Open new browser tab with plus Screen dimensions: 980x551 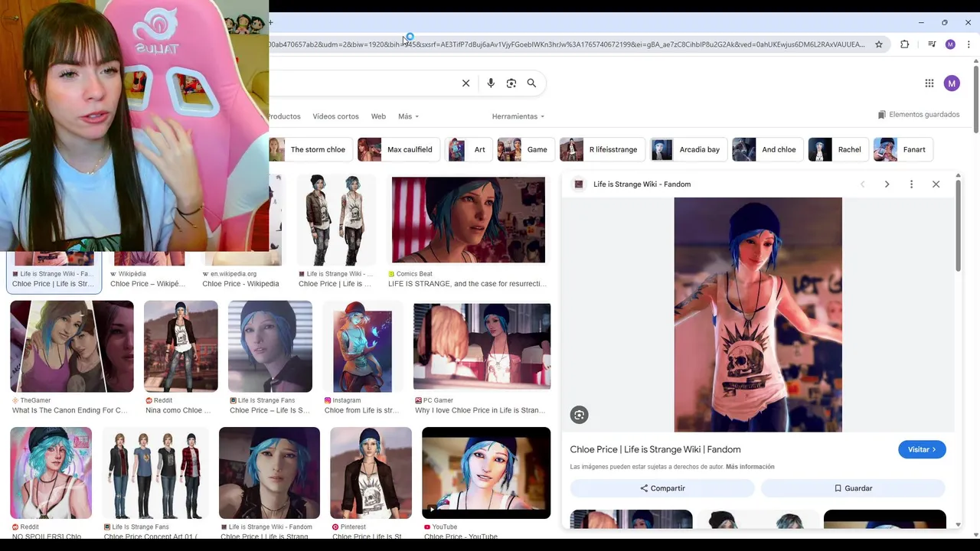[271, 22]
